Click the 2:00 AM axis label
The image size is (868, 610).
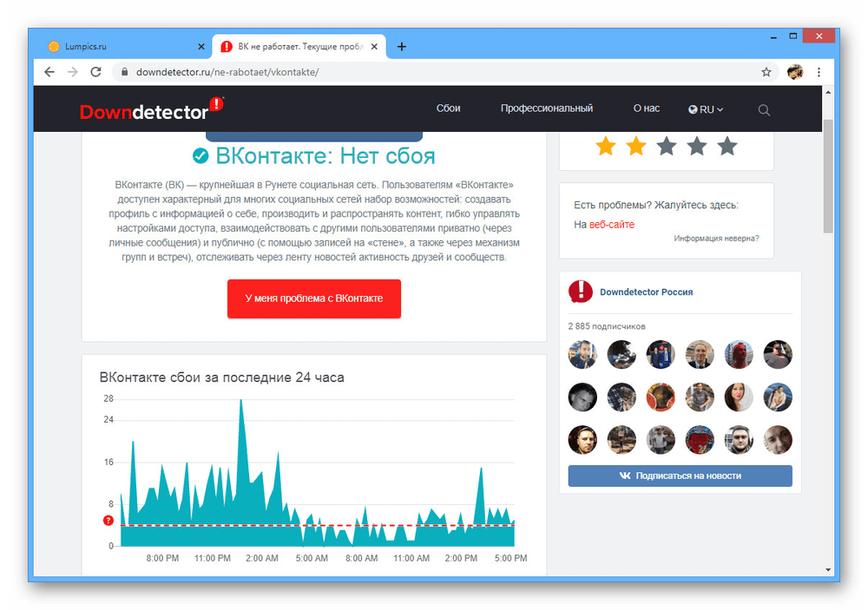[262, 558]
